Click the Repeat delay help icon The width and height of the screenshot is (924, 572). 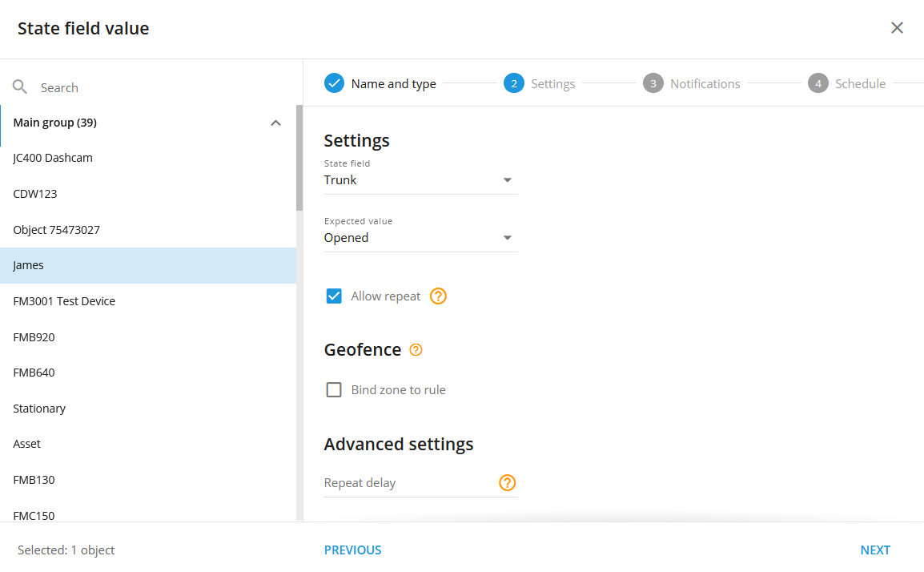tap(507, 483)
